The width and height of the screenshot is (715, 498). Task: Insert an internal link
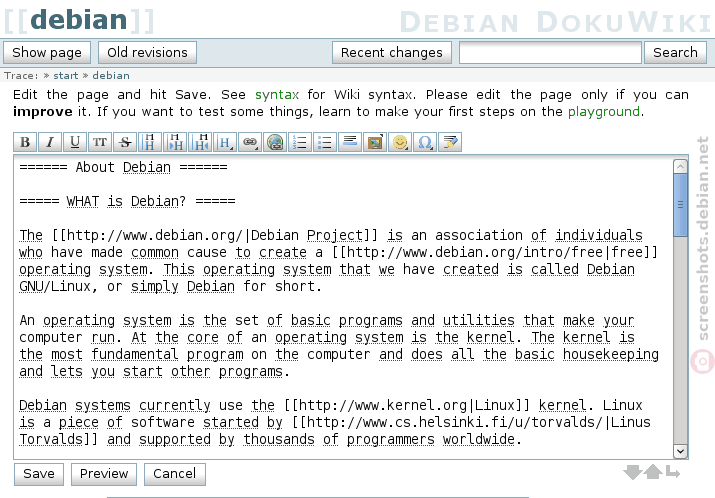[x=250, y=142]
